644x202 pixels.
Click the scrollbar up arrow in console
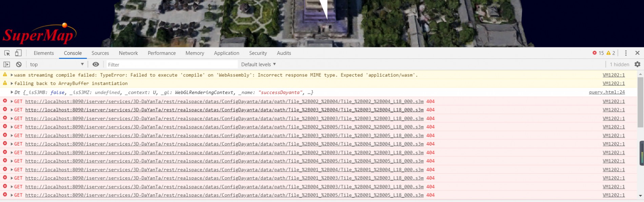pos(640,74)
